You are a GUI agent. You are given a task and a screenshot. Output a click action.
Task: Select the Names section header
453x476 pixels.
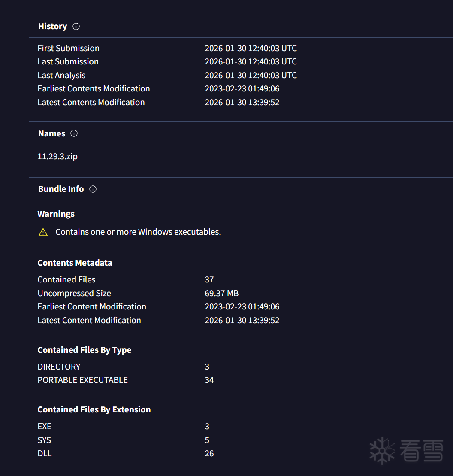[x=51, y=133]
